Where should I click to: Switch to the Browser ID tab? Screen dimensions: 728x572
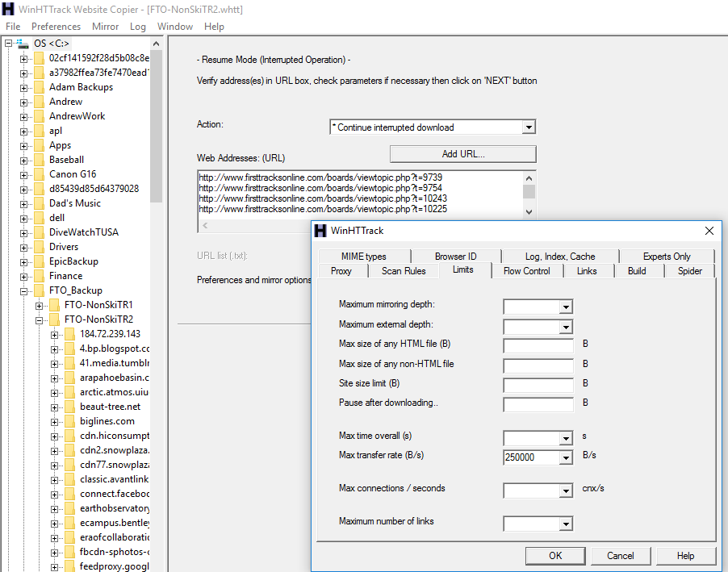tap(455, 257)
